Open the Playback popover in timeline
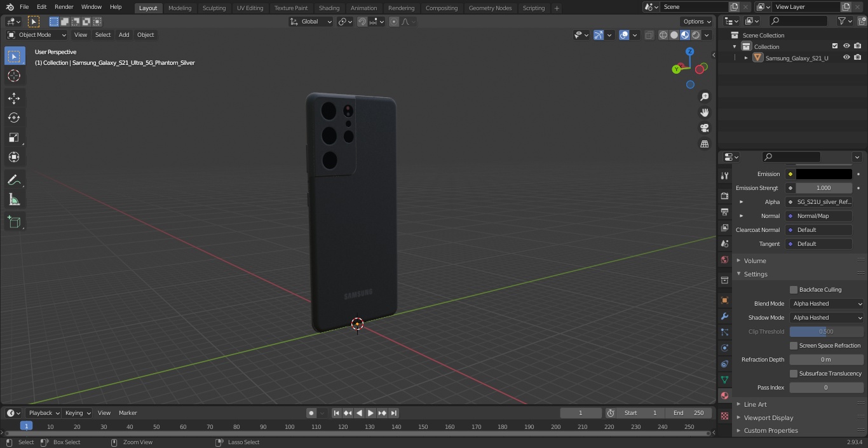This screenshot has height=448, width=868. click(x=44, y=413)
